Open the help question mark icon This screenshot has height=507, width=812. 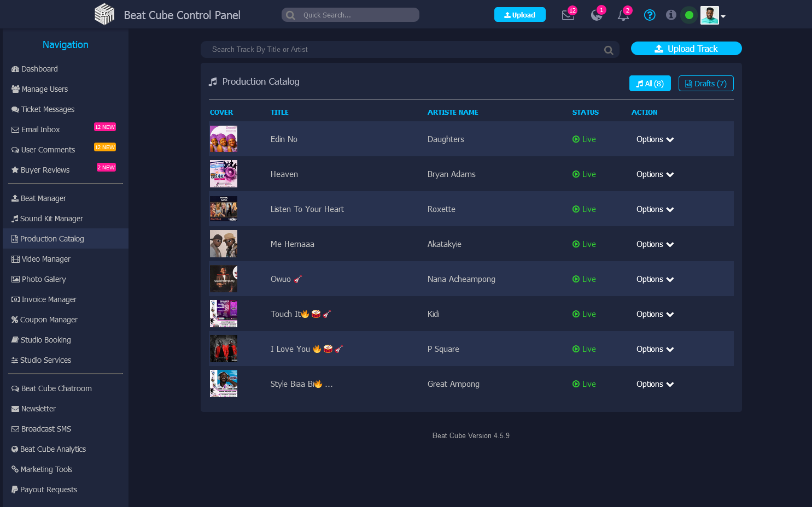pos(650,15)
